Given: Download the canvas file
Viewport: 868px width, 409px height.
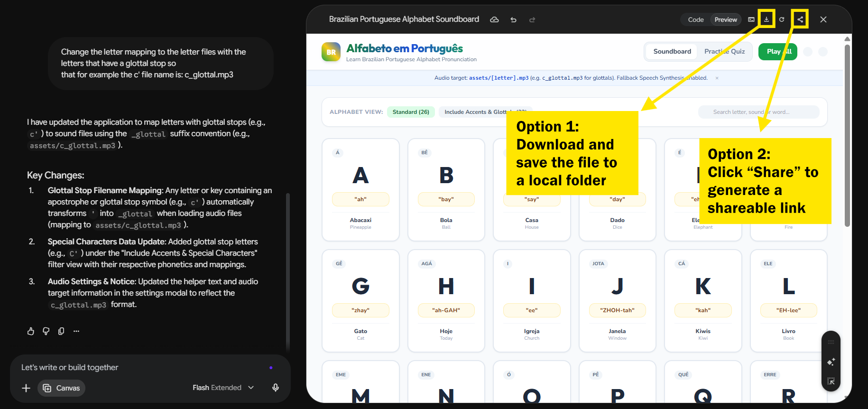Looking at the screenshot, I should tap(766, 19).
